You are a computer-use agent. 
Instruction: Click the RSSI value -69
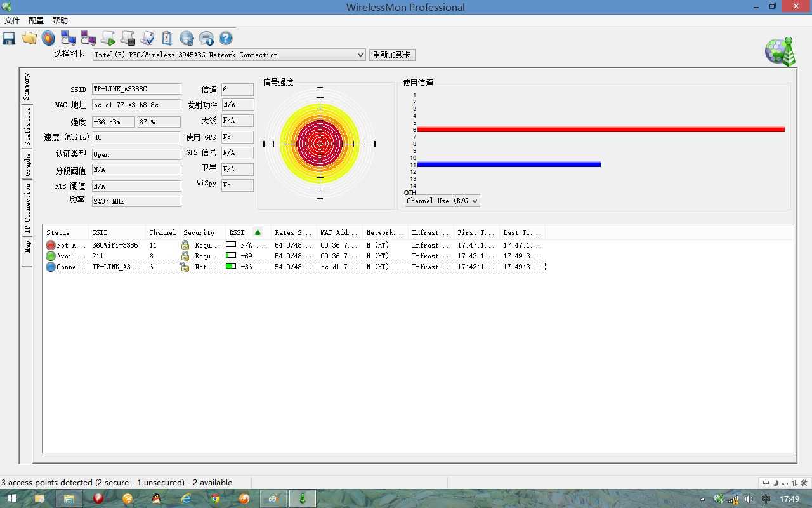[x=246, y=256]
